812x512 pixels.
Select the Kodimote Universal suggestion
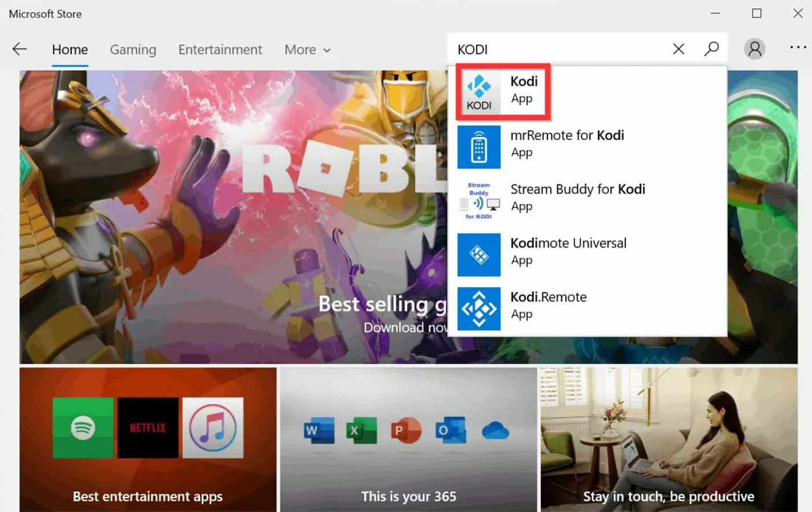(x=588, y=255)
